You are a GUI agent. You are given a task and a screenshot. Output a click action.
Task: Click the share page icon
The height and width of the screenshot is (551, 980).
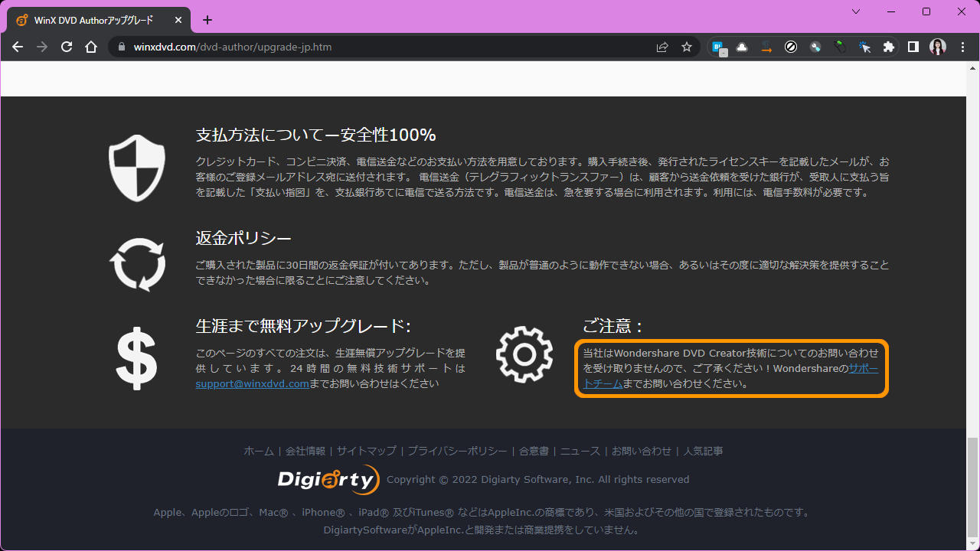tap(662, 47)
